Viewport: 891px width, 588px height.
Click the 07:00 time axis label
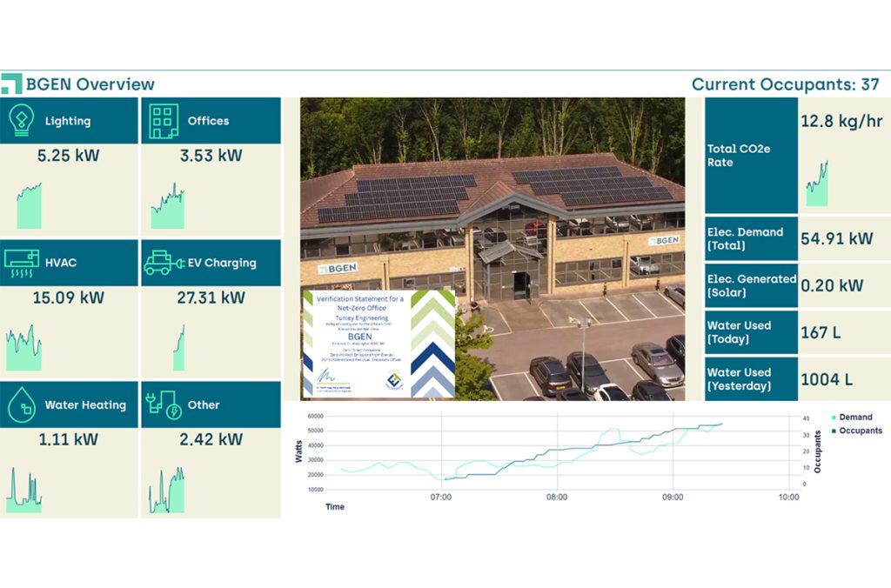(x=441, y=497)
